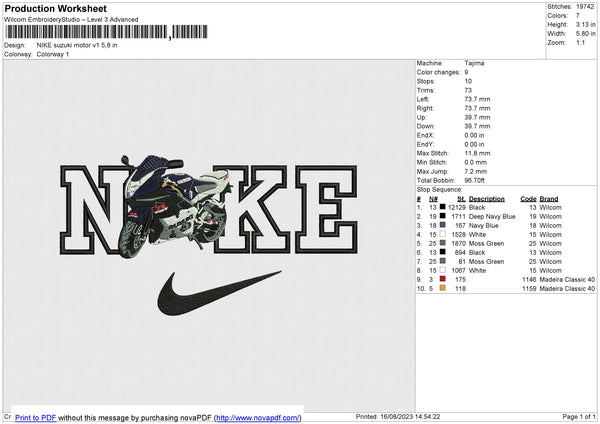Click the orange swatch in stop 10
Image resolution: width=600 pixels, height=424 pixels.
coord(443,288)
